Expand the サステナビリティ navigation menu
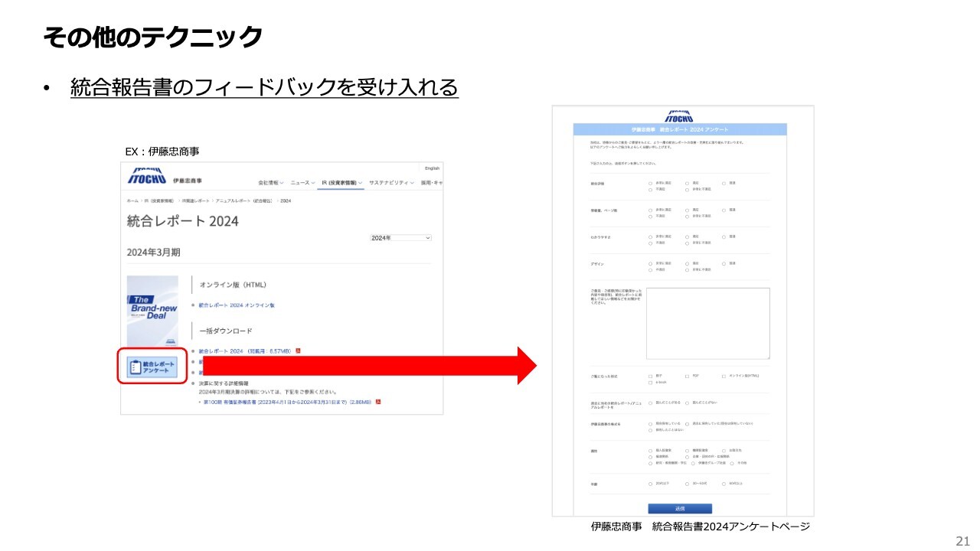The height and width of the screenshot is (551, 980). [x=391, y=183]
